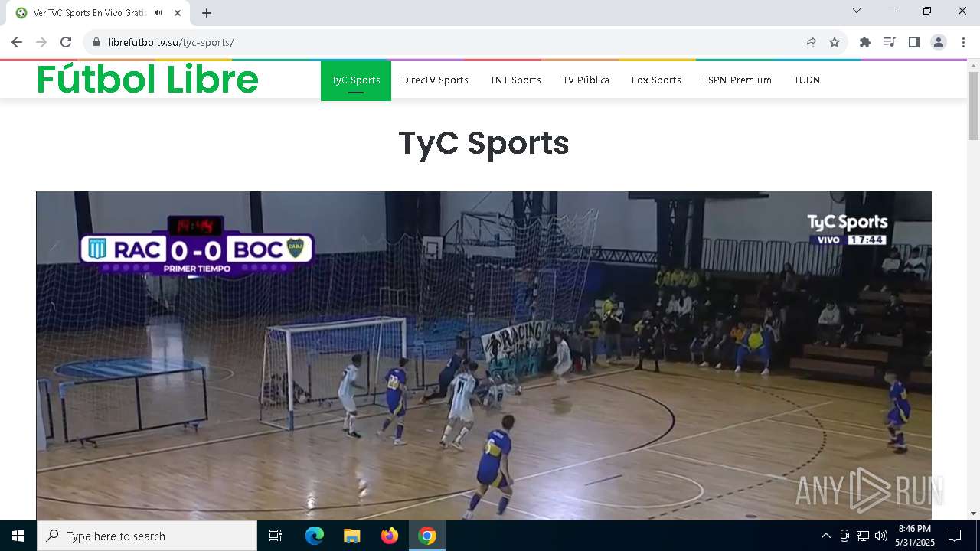Open the Chrome profile avatar
Image resolution: width=980 pixels, height=551 pixels.
point(939,42)
